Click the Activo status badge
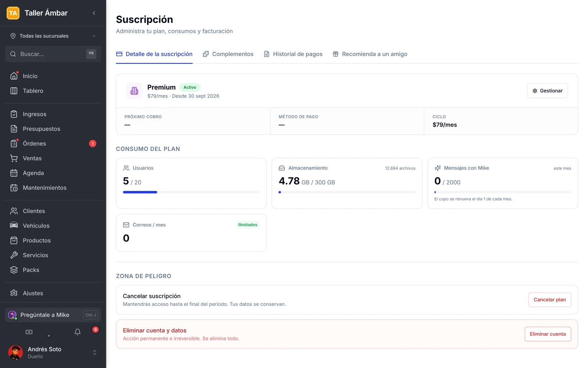 pos(190,87)
